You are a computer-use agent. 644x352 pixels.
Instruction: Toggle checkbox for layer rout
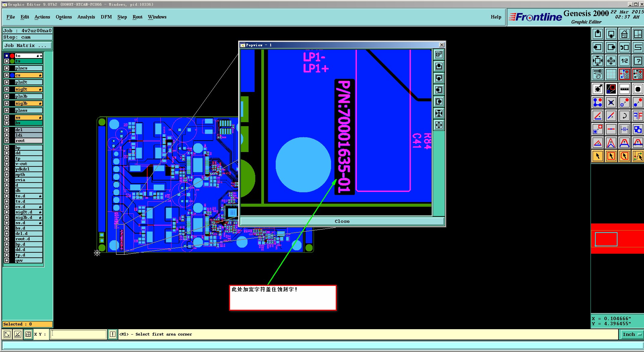(7, 141)
